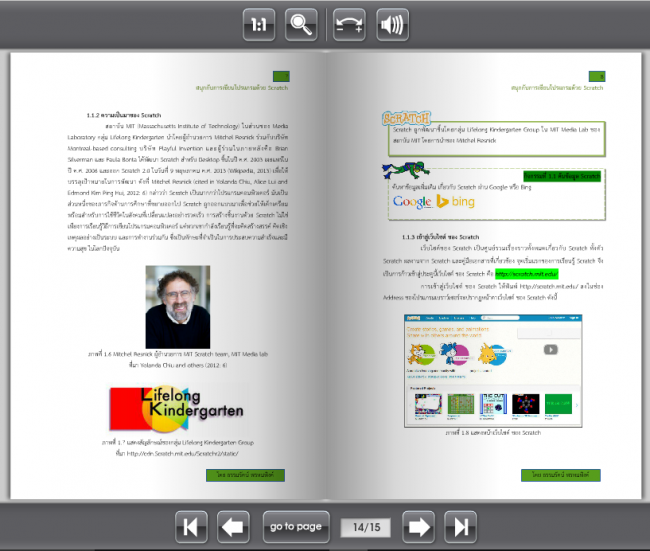This screenshot has height=551, width=650.
Task: Click the green activity 1.1 label box
Action: coord(562,177)
